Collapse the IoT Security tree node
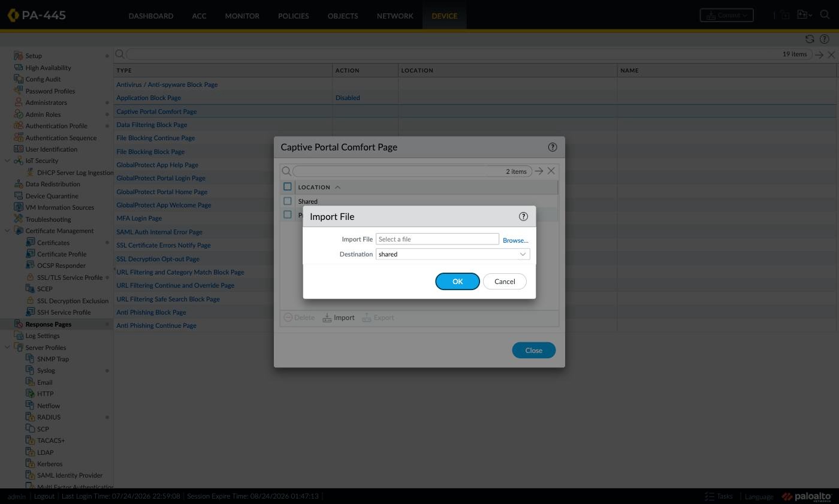 pyautogui.click(x=7, y=161)
